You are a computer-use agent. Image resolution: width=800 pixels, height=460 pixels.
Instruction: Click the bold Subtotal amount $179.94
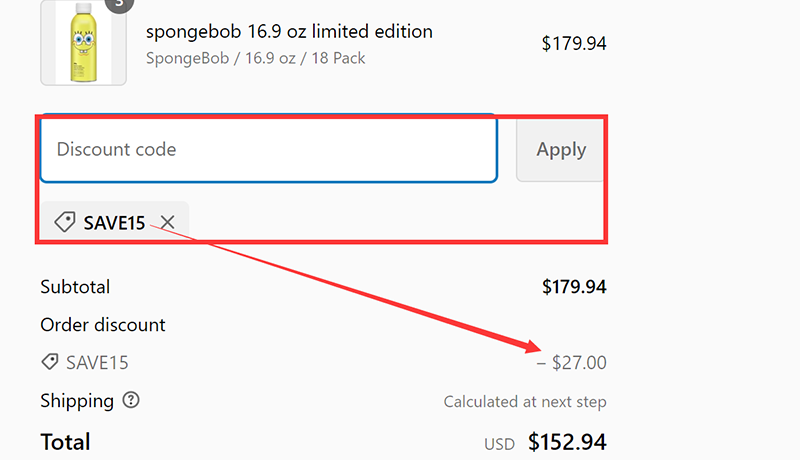click(x=574, y=287)
